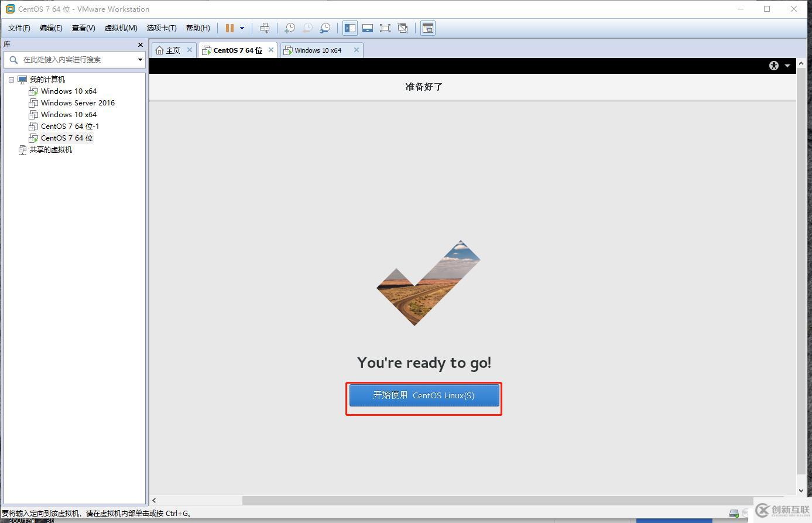Image resolution: width=812 pixels, height=523 pixels.
Task: Open the 查看(V) menu
Action: point(84,28)
